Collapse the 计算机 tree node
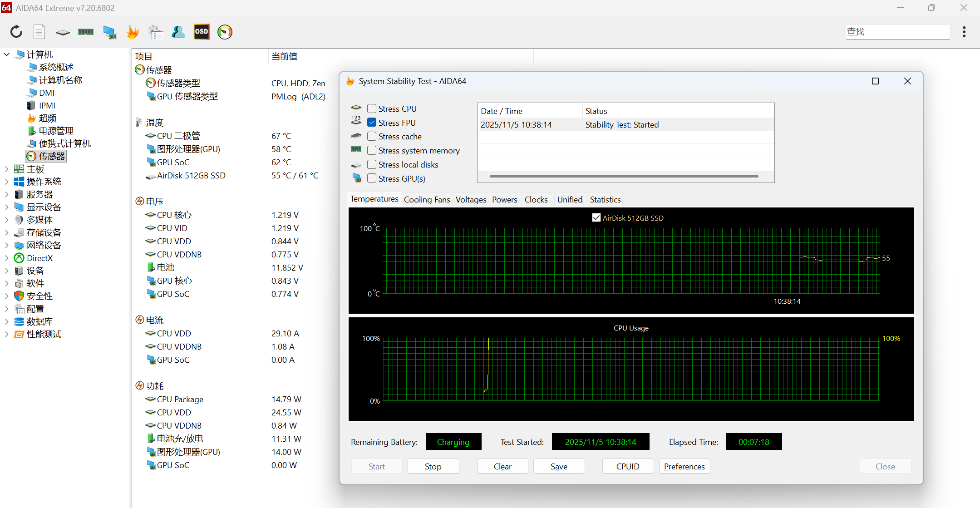This screenshot has width=980, height=508. [6, 54]
